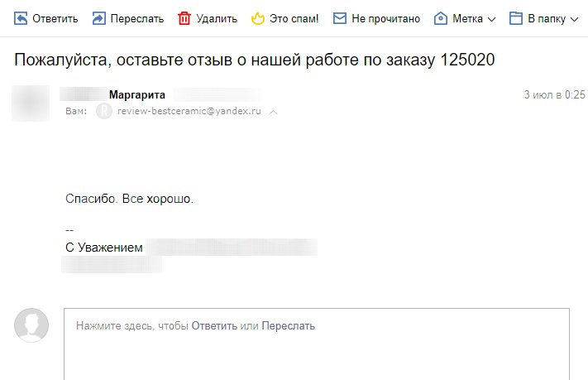Click the Удалить toolbar label

click(x=217, y=18)
